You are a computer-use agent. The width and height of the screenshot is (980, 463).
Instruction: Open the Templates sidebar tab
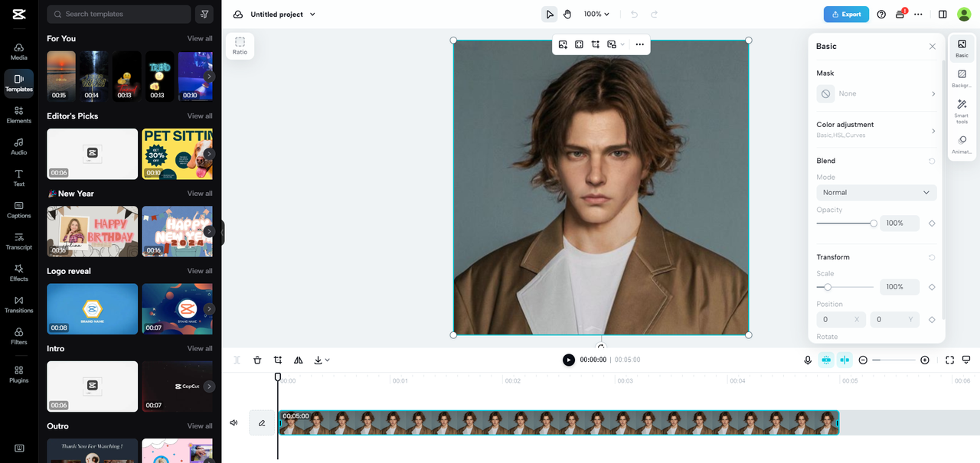[x=19, y=83]
